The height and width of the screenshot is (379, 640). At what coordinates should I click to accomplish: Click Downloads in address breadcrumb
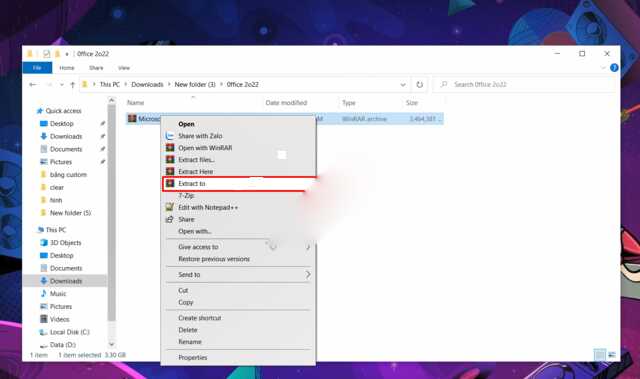pos(147,84)
